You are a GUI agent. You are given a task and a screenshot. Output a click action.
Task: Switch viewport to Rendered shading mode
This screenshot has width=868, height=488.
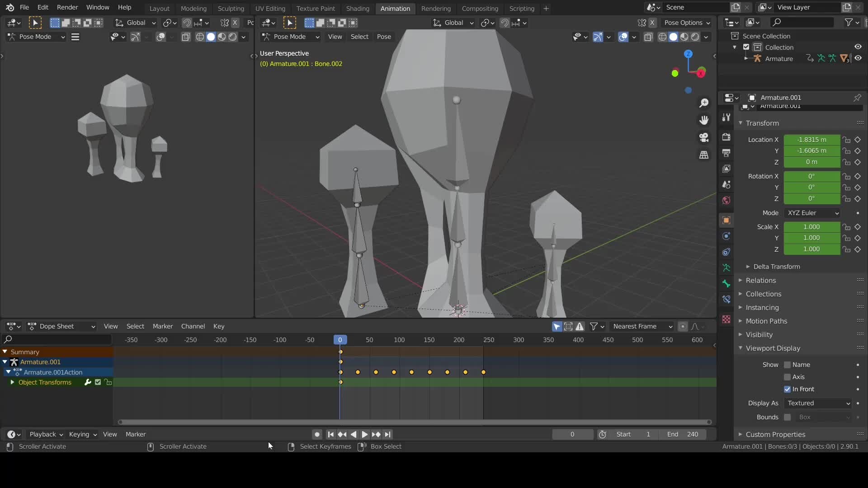pyautogui.click(x=695, y=37)
